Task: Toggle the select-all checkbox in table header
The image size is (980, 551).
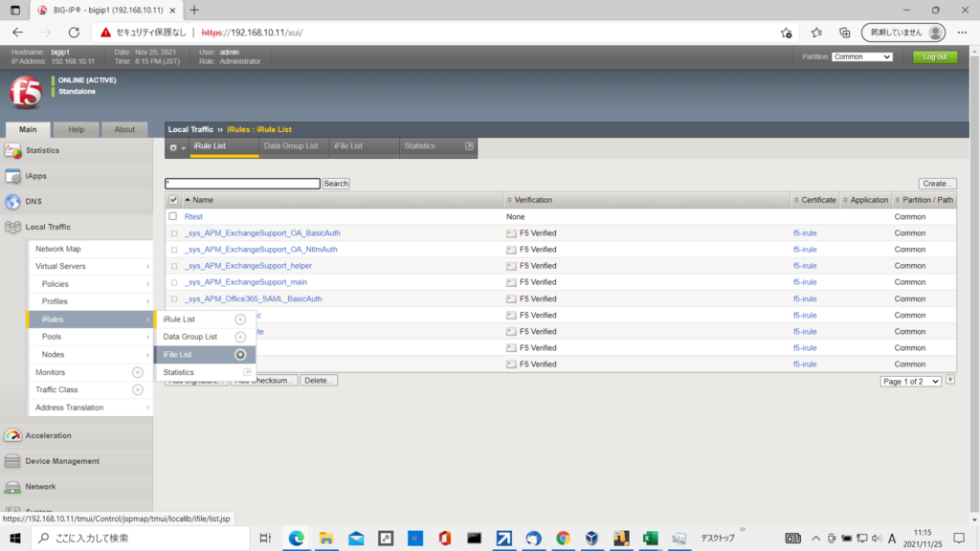Action: click(x=173, y=200)
